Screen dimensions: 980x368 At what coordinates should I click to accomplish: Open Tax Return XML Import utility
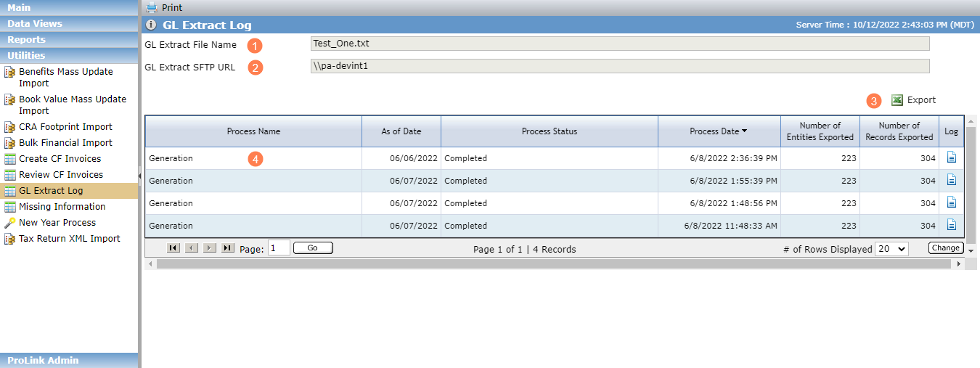click(70, 239)
